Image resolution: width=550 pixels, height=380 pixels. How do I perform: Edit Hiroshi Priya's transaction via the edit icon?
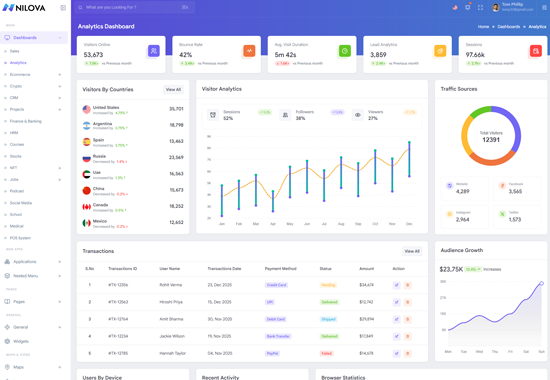pos(397,302)
